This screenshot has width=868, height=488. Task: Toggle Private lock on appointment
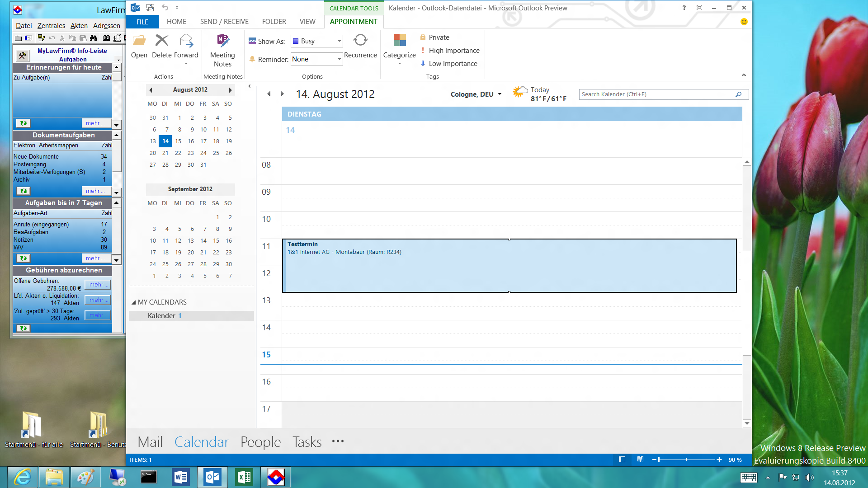(x=434, y=38)
